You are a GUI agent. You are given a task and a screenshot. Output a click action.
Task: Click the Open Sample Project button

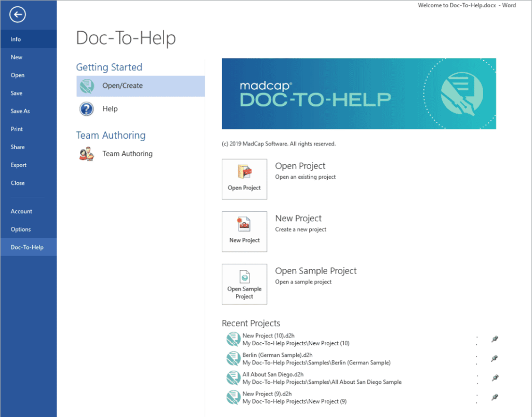(x=244, y=284)
